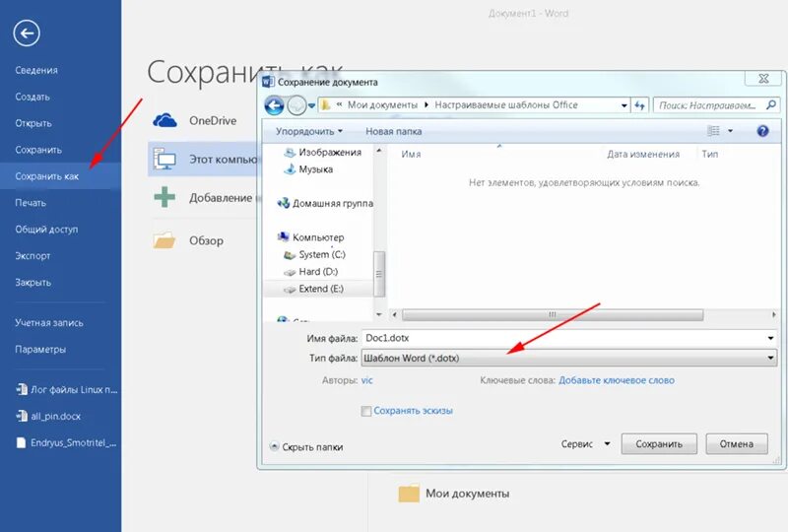
Task: Open recent file Лог файлы Linux
Action: coord(67,389)
